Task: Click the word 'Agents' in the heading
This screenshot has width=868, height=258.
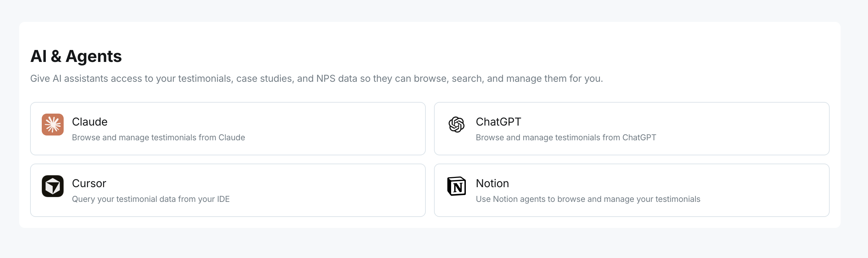Action: pos(94,57)
